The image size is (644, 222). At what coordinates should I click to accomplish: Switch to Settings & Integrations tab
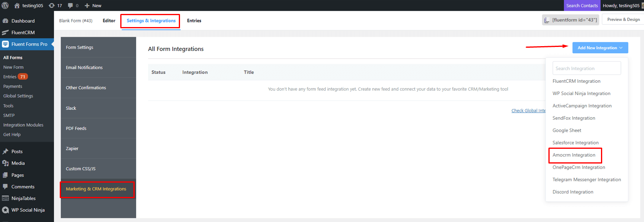tap(151, 21)
